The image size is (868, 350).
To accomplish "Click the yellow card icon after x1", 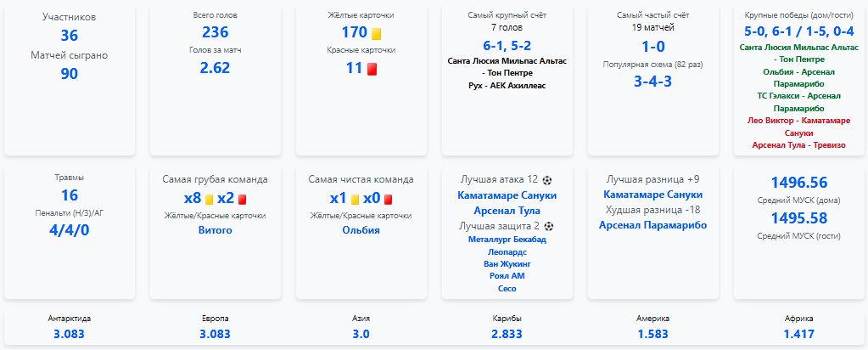I will [x=356, y=199].
